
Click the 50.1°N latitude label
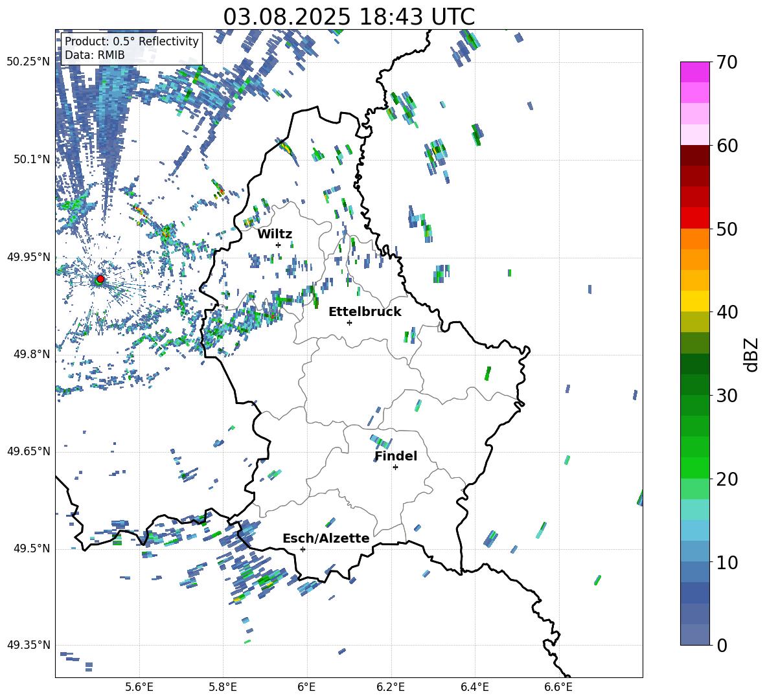coord(32,159)
